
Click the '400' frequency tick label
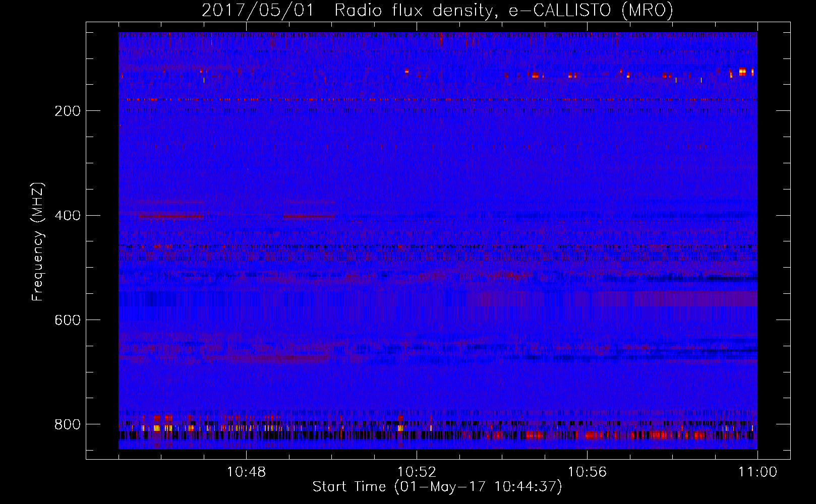(x=68, y=216)
